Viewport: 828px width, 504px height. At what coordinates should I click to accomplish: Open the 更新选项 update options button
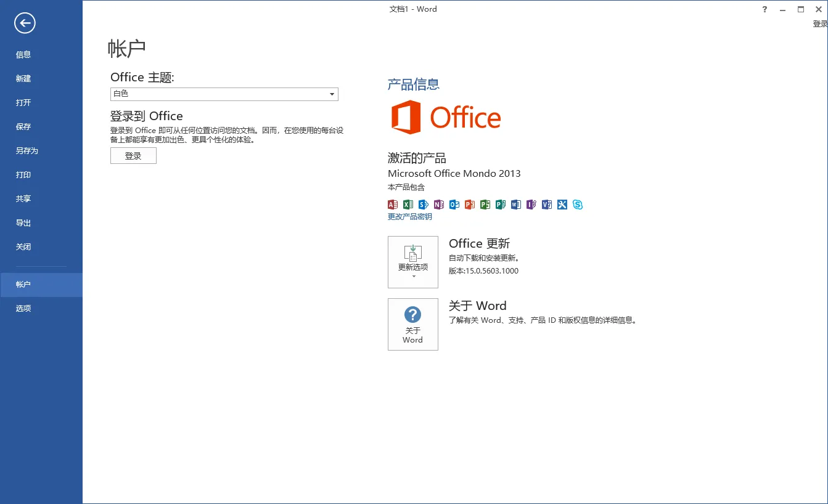click(x=413, y=262)
